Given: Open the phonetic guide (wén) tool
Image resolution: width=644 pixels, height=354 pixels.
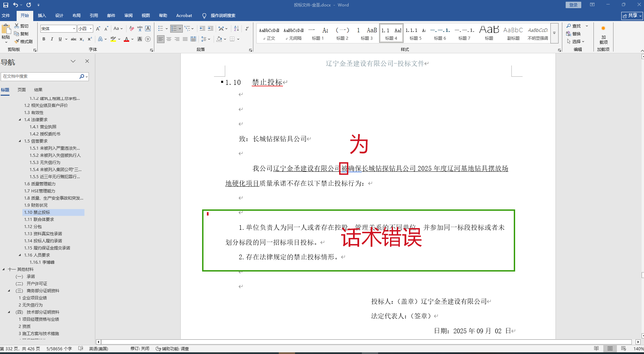Looking at the screenshot, I should coord(140,29).
